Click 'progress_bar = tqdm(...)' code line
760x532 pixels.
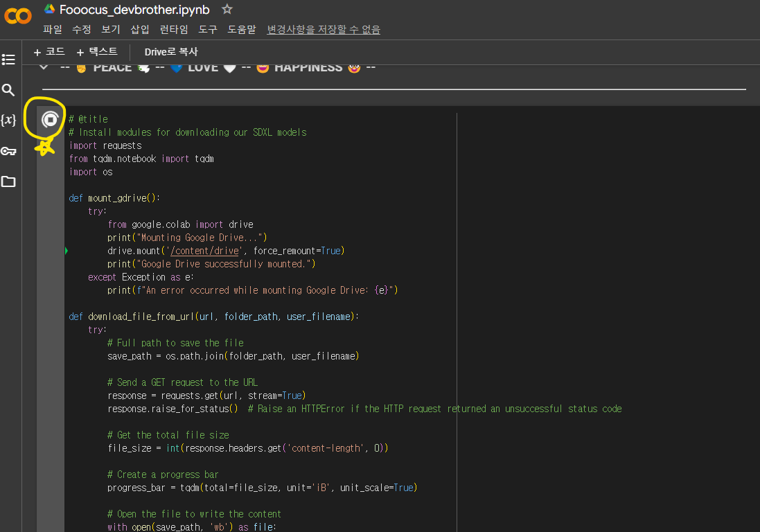(262, 488)
